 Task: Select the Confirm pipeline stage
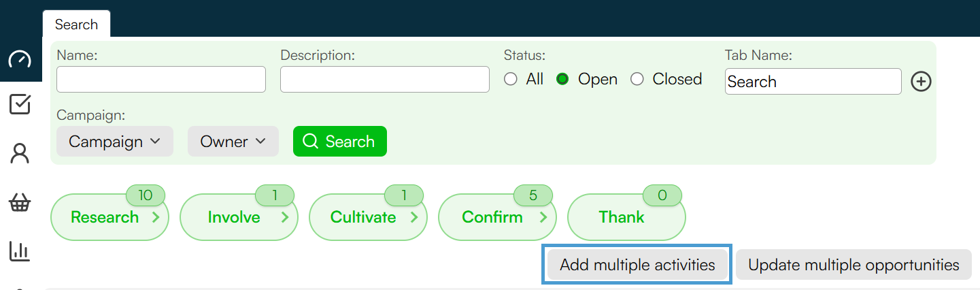point(497,217)
